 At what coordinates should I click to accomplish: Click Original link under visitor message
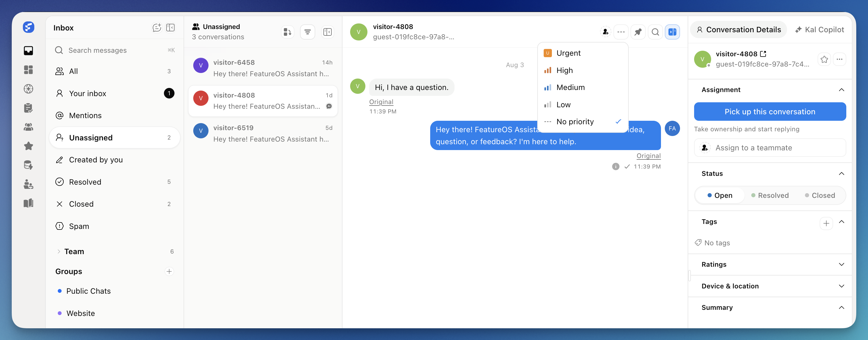click(381, 102)
